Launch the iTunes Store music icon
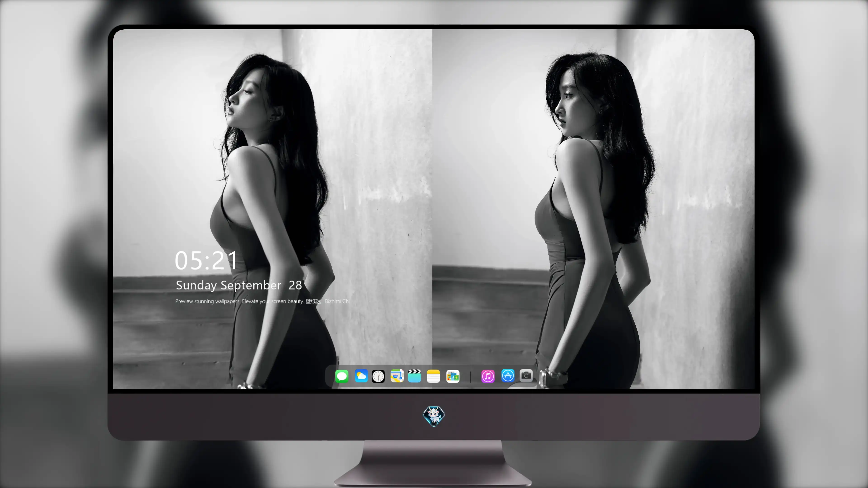The height and width of the screenshot is (488, 868). (x=488, y=376)
